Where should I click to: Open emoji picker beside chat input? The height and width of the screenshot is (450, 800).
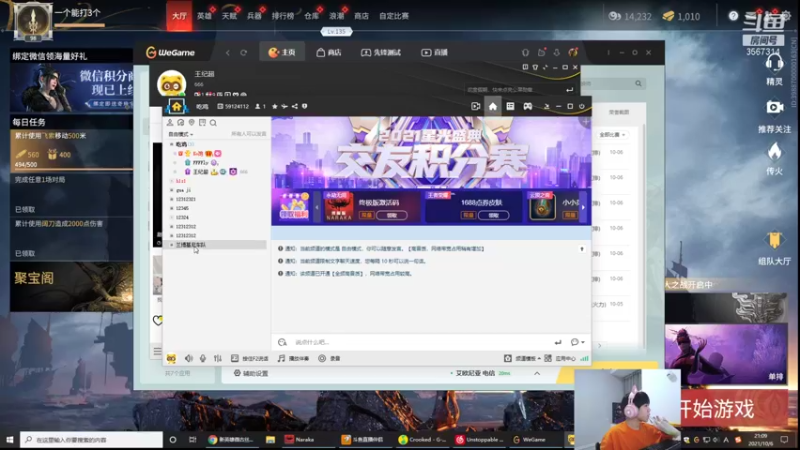click(282, 342)
